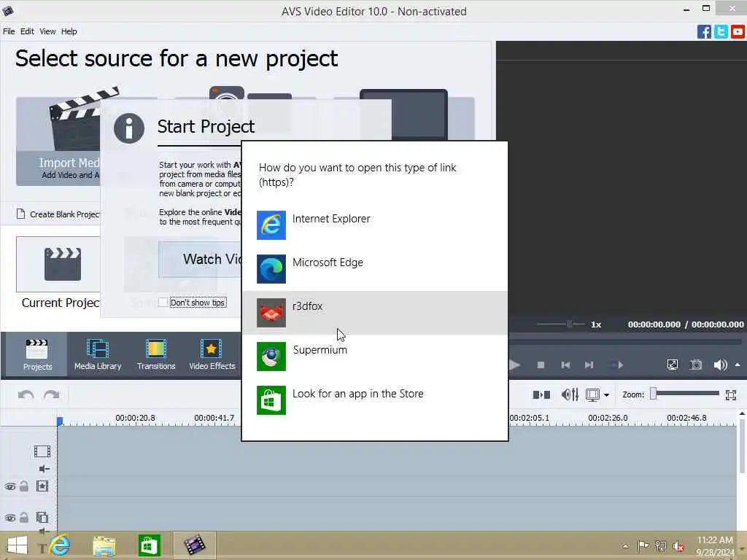Launch Internet Explorer from the taskbar
This screenshot has height=560, width=747.
[x=59, y=545]
